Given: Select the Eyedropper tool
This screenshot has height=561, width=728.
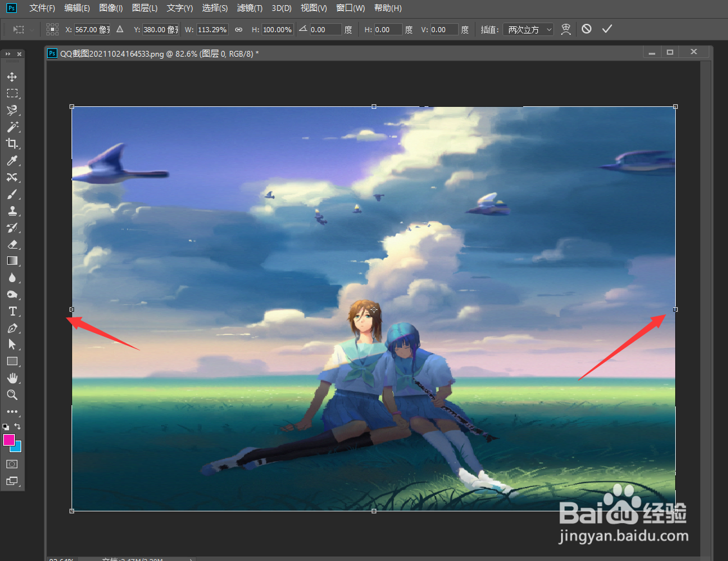Looking at the screenshot, I should [x=12, y=160].
